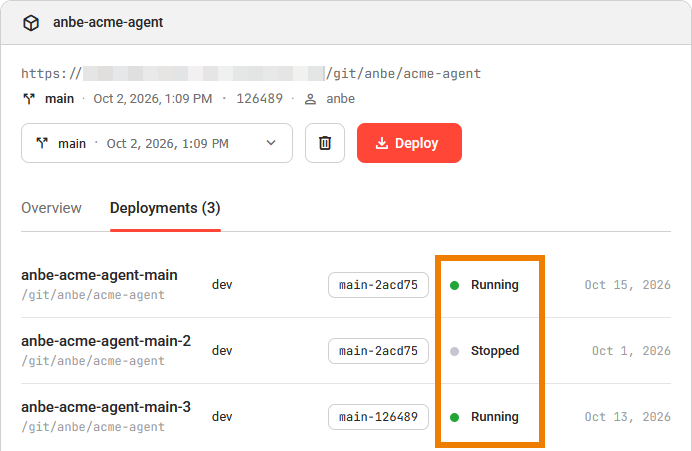Switch to the Overview tab
The height and width of the screenshot is (451, 692).
pyautogui.click(x=51, y=208)
